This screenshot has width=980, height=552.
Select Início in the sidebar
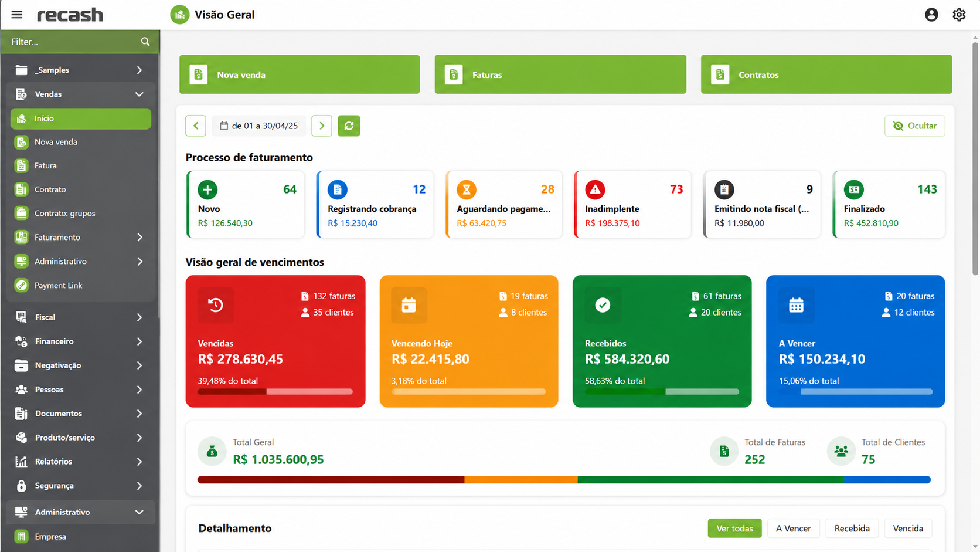click(81, 118)
